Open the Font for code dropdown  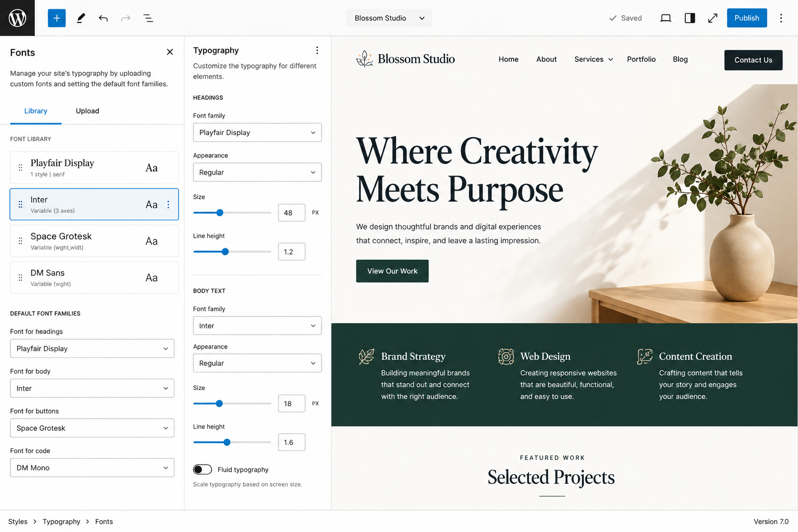coord(92,468)
